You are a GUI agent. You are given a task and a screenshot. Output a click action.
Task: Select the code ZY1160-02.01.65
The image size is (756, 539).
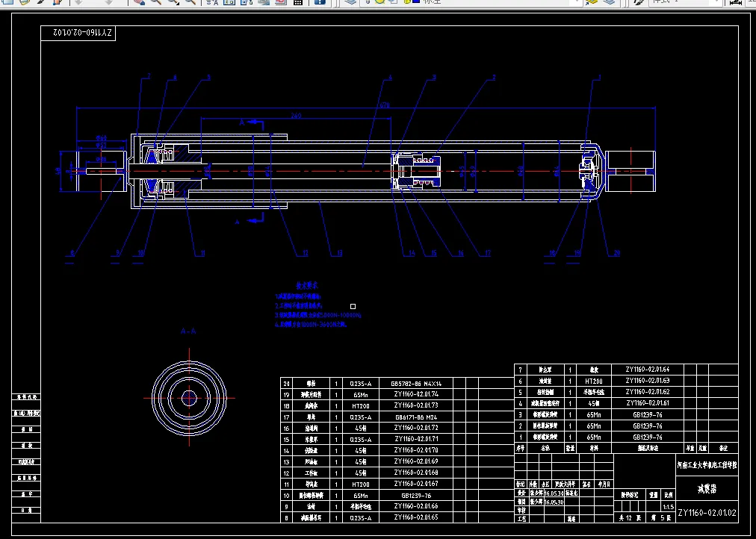416,517
